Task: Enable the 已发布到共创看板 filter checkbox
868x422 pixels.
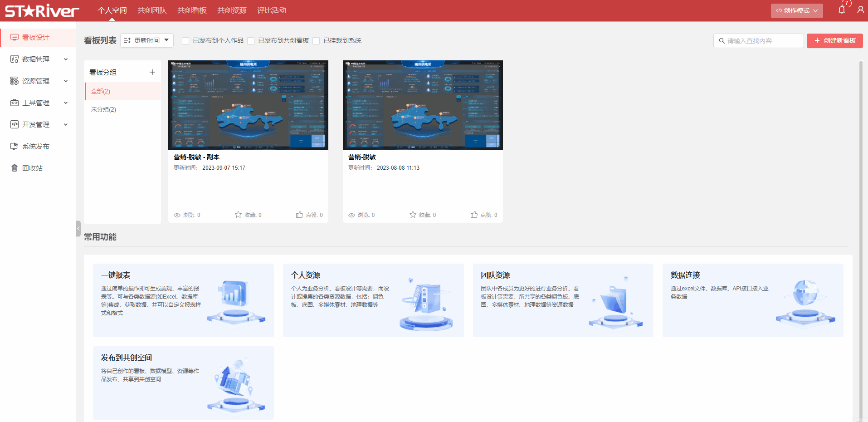Action: coord(251,41)
